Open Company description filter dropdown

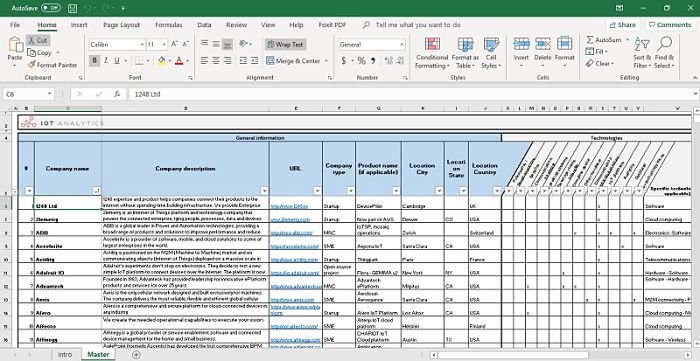pos(264,191)
